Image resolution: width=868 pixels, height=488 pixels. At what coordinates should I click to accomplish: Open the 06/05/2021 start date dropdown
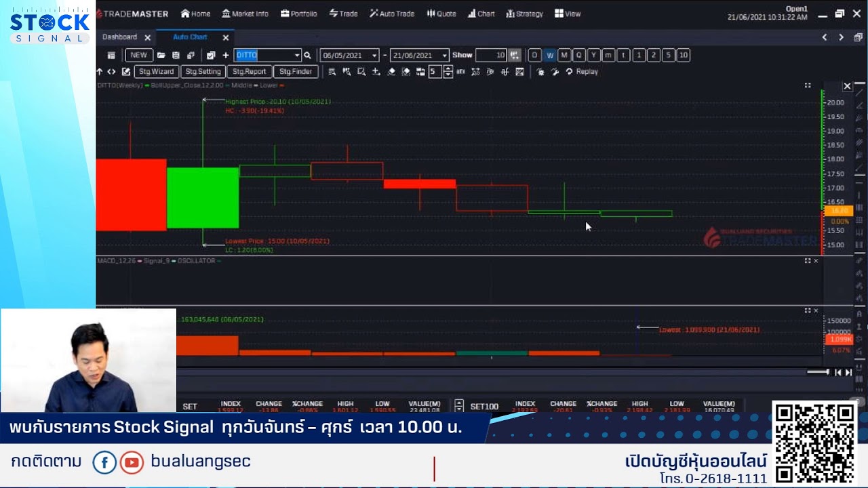click(x=374, y=56)
